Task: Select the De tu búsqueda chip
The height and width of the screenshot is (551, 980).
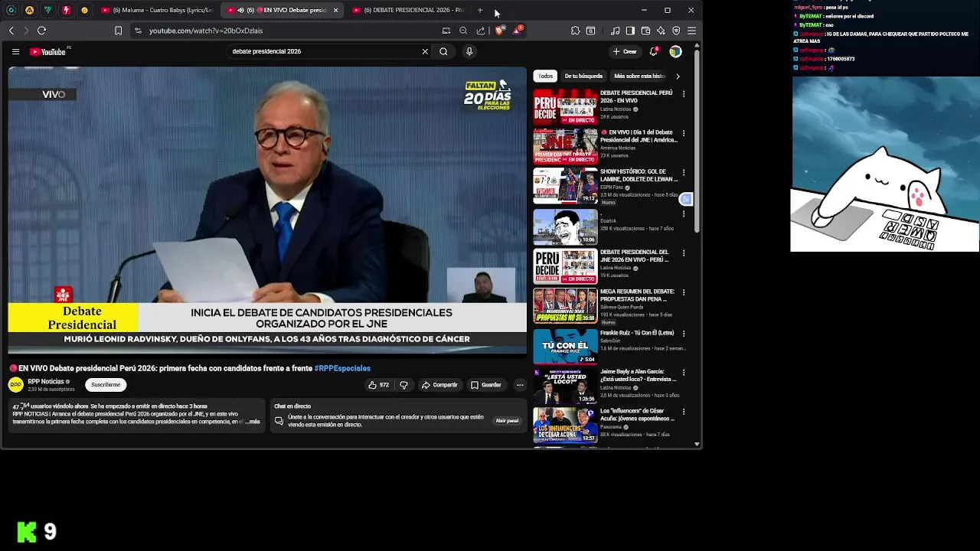Action: [x=583, y=76]
